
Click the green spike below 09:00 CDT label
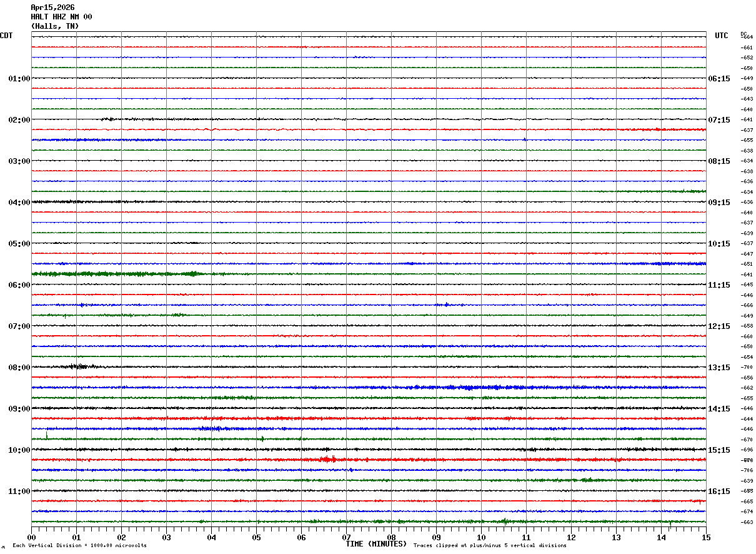tap(47, 434)
